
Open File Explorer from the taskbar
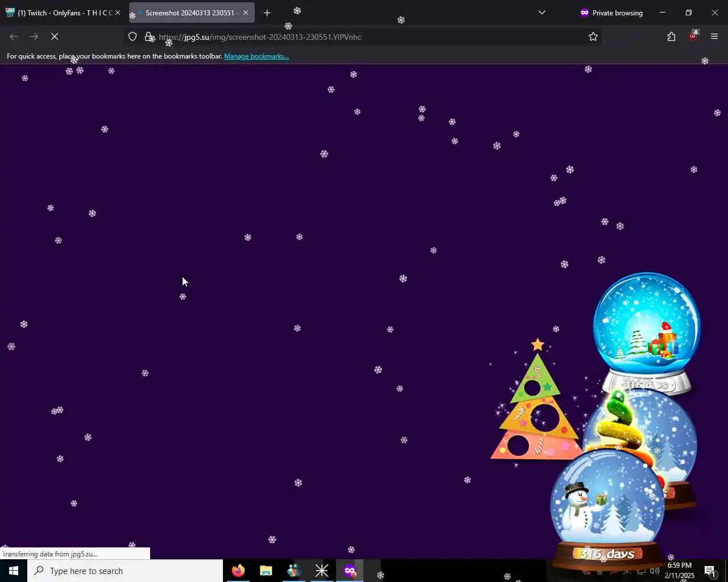click(266, 571)
